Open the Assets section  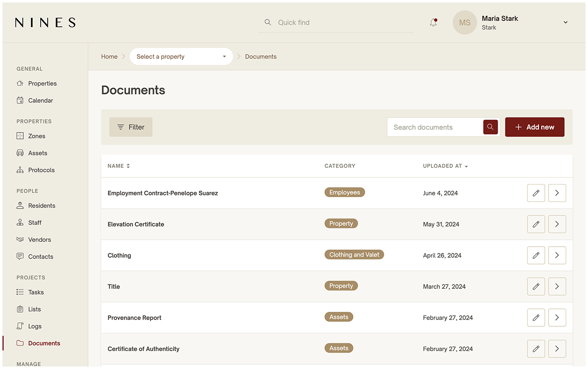tap(37, 152)
